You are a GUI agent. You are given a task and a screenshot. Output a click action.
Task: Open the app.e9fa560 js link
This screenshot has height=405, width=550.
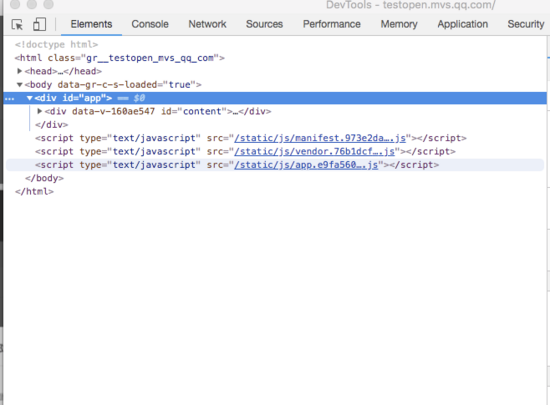[306, 165]
